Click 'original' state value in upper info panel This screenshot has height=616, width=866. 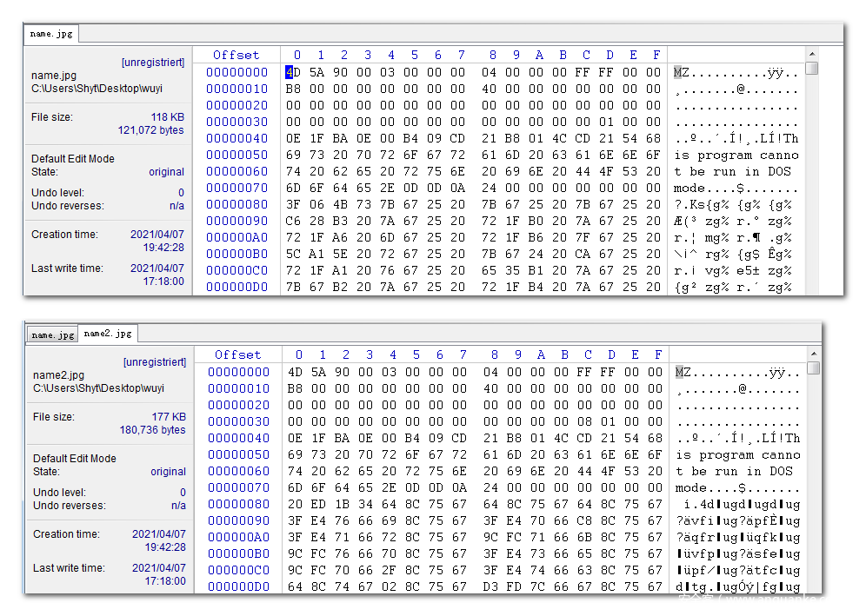(166, 172)
